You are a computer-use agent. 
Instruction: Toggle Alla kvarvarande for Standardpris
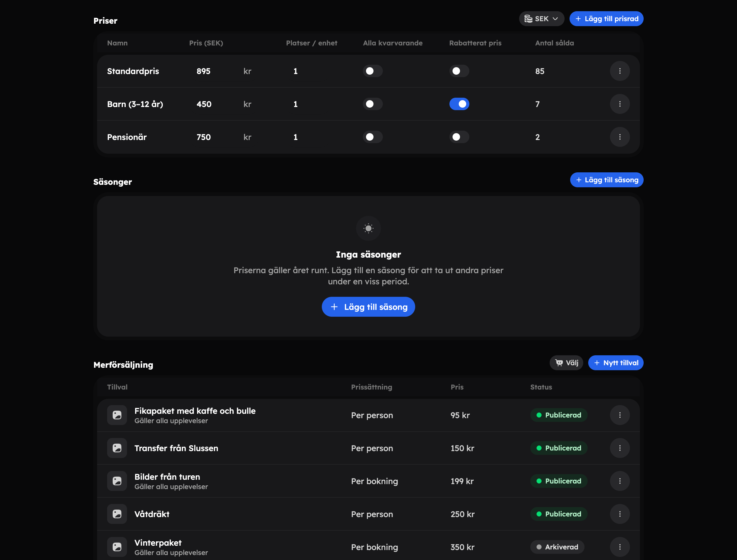point(373,71)
